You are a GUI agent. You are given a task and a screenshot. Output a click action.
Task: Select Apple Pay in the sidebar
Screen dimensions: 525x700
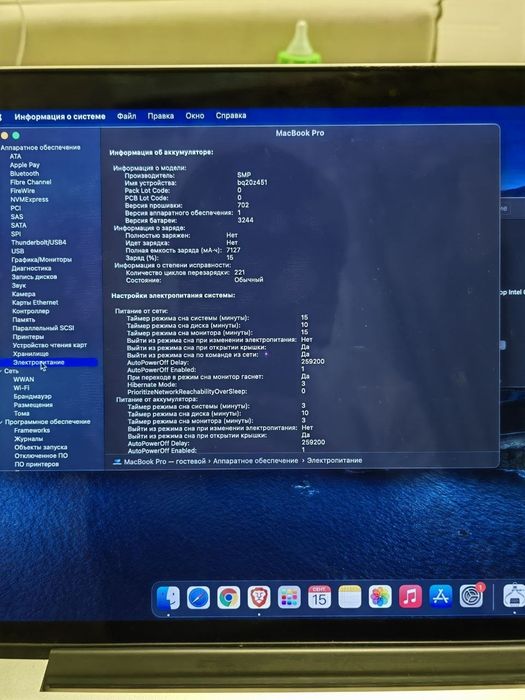coord(25,165)
